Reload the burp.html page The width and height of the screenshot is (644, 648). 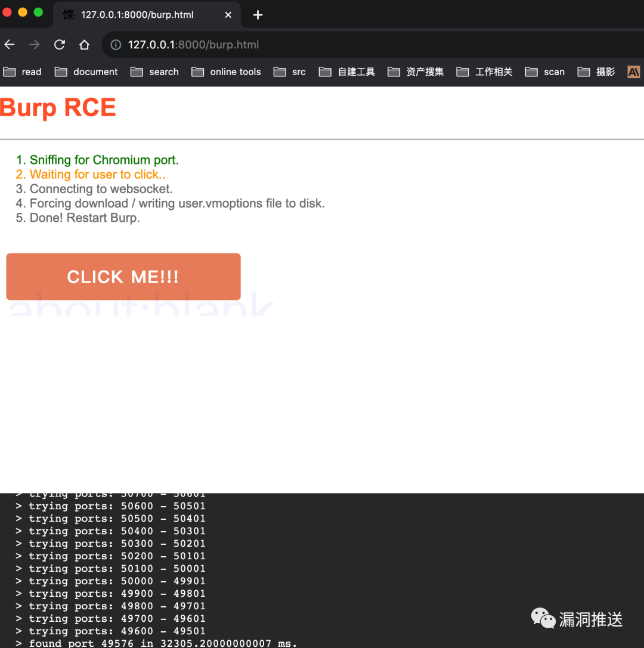click(60, 45)
